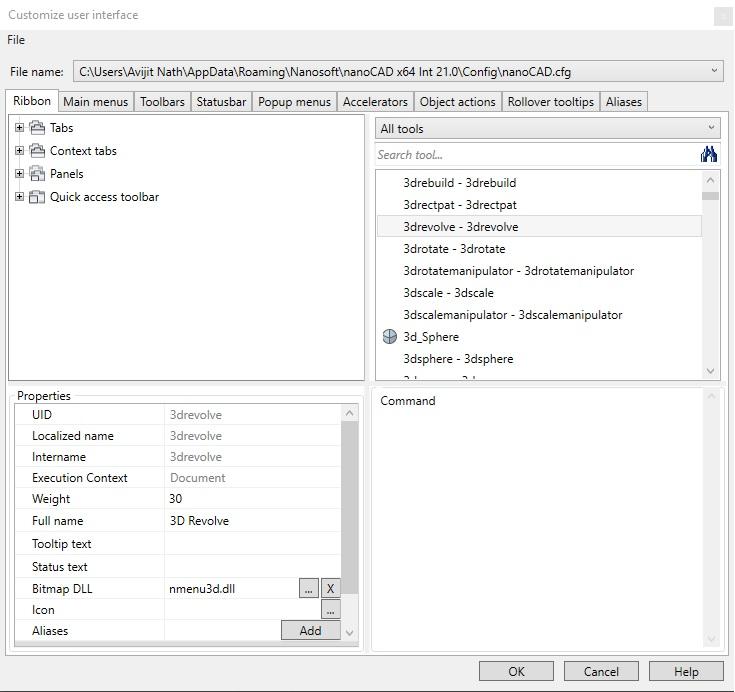Image resolution: width=735 pixels, height=692 pixels.
Task: Click the Quick access toolbar icon
Action: 38,197
